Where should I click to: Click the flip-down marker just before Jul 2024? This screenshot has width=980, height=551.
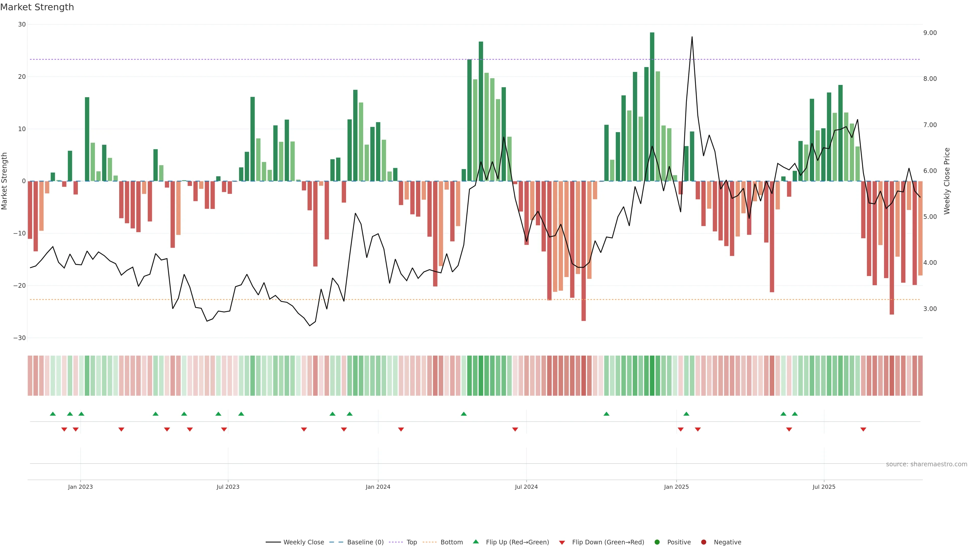[x=515, y=429]
